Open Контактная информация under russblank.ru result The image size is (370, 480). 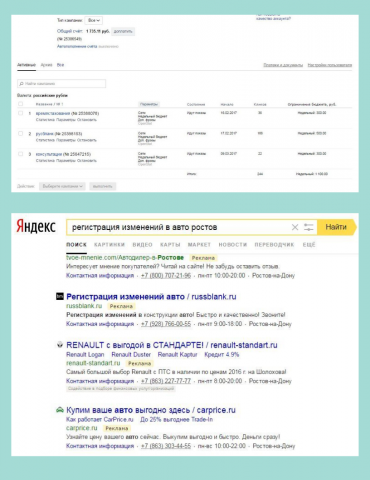pyautogui.click(x=100, y=324)
